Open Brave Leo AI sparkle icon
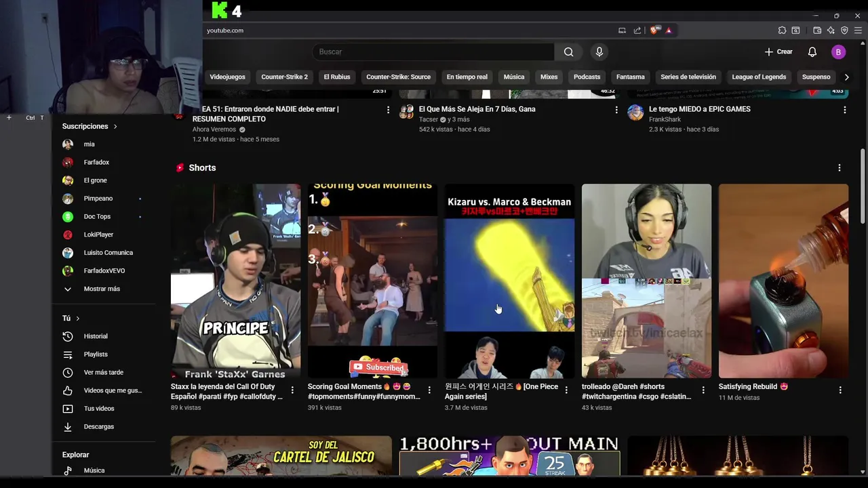This screenshot has width=868, height=488. pyautogui.click(x=831, y=30)
